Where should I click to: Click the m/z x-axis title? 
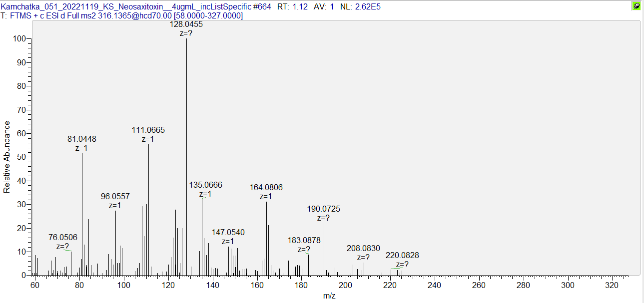329,296
